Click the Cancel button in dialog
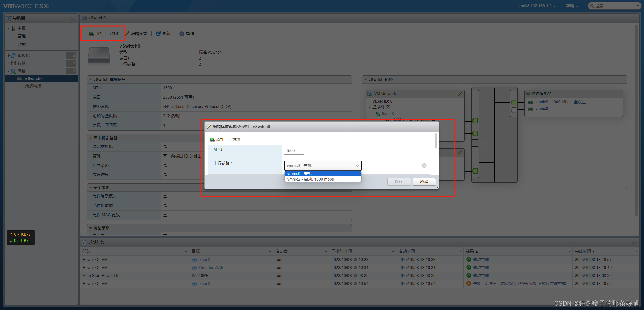Image resolution: width=644 pixels, height=310 pixels. 424,182
